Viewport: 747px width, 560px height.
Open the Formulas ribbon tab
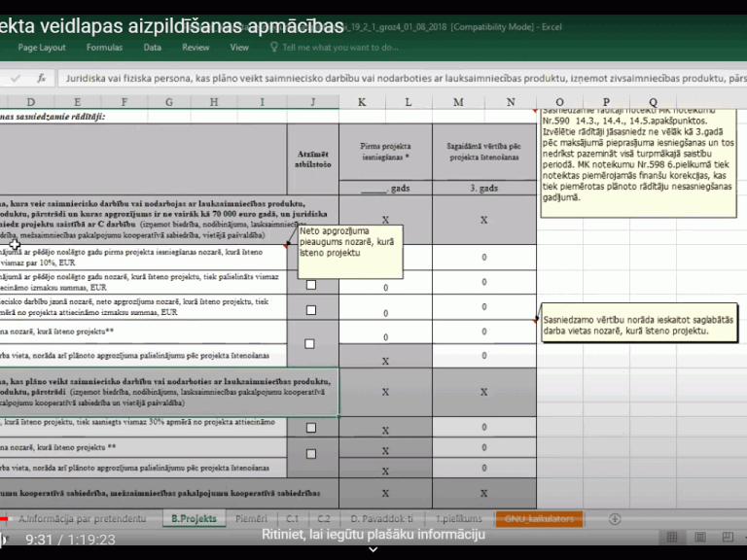[x=104, y=47]
